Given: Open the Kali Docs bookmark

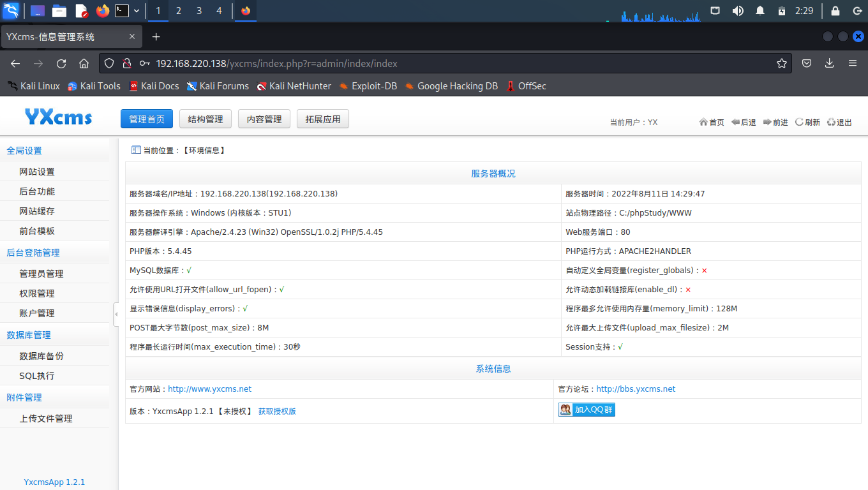Looking at the screenshot, I should pos(154,86).
